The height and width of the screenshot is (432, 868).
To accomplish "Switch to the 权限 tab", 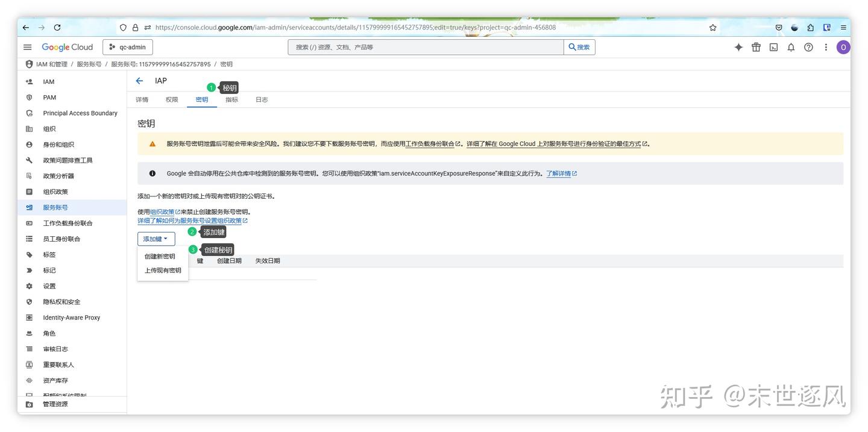I will [x=171, y=99].
